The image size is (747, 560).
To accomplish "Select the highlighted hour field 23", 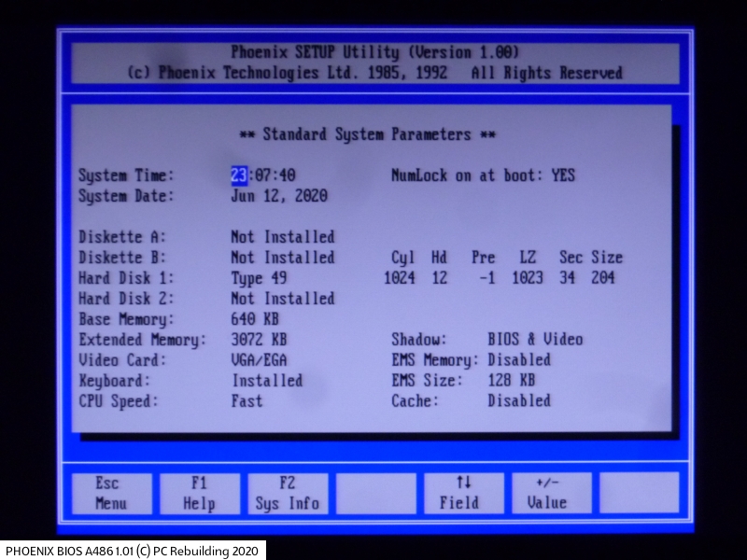I will click(x=239, y=175).
